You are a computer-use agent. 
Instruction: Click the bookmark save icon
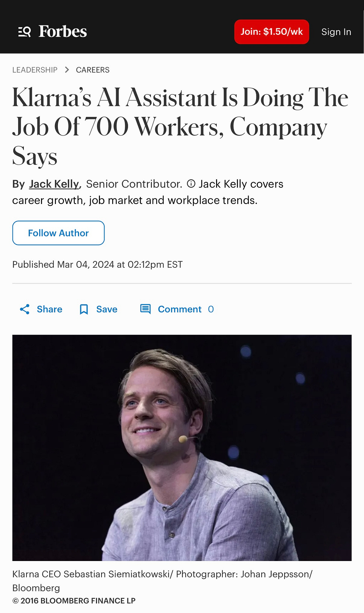[84, 309]
